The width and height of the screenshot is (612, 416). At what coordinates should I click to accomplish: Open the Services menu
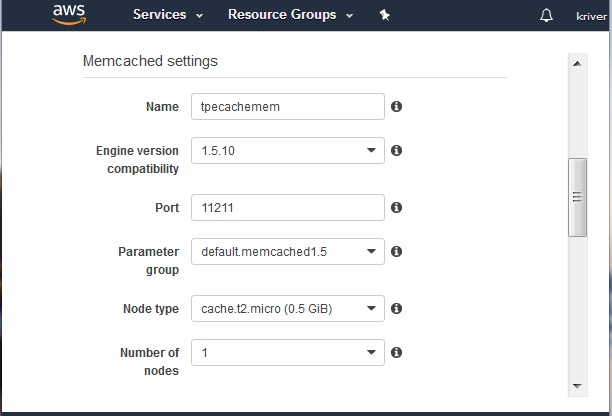click(x=167, y=16)
